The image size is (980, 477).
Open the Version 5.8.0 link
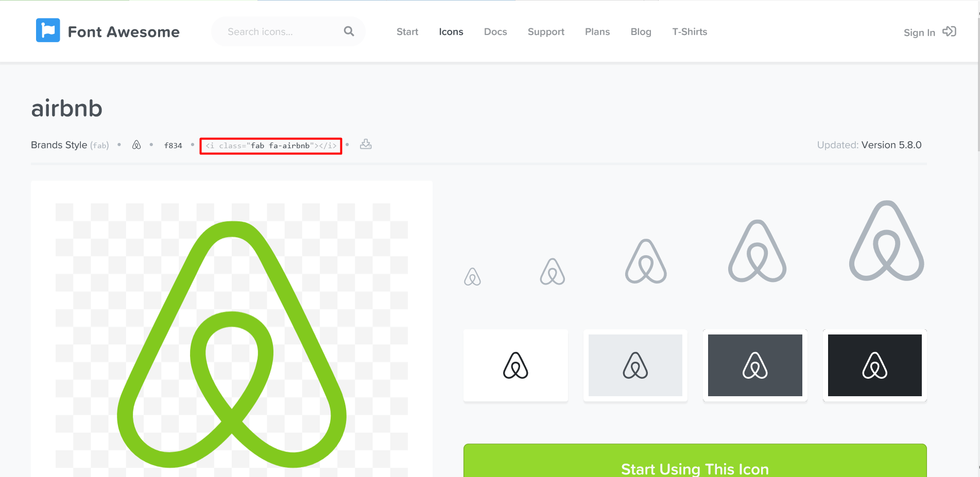click(x=891, y=145)
